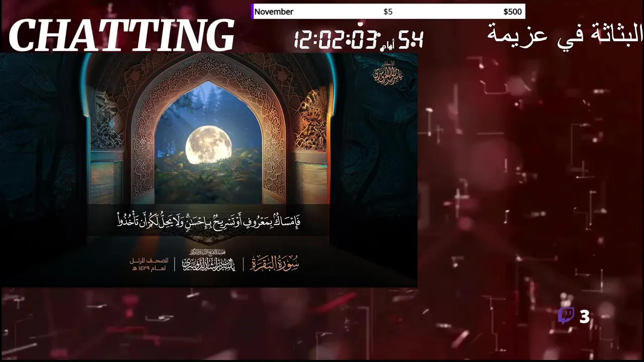The height and width of the screenshot is (362, 644).
Task: Click the "المصحف المرتل" caption text
Action: pos(148,260)
